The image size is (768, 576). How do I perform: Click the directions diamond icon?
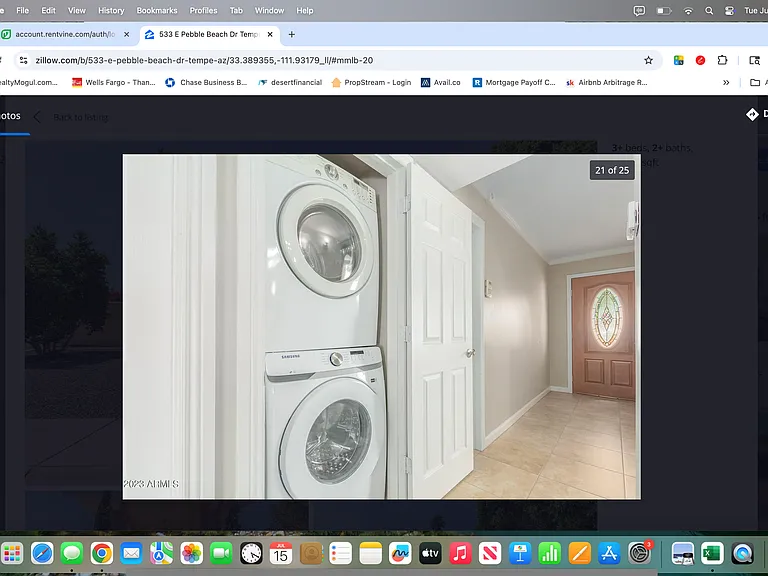click(752, 114)
